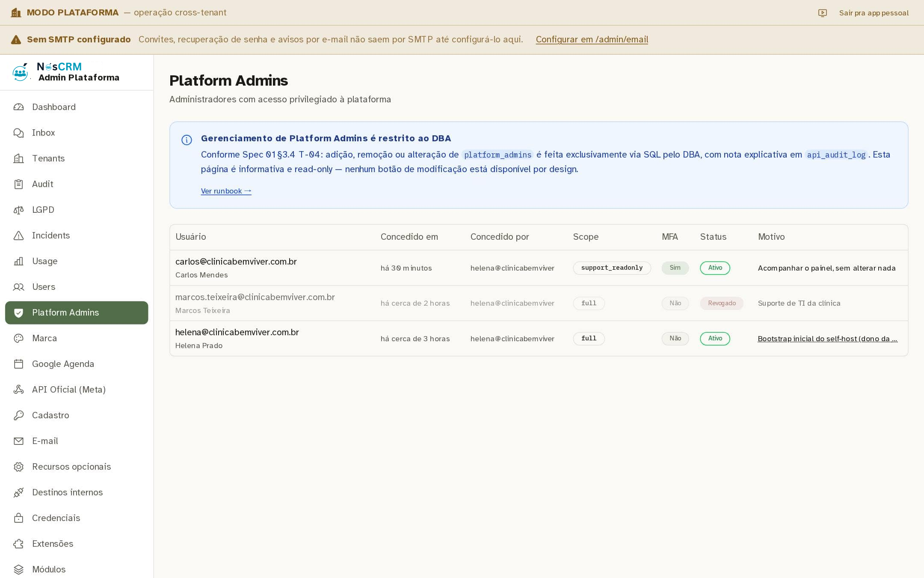The height and width of the screenshot is (578, 924).
Task: Click the API Oficial webhook icon
Action: [x=18, y=390]
